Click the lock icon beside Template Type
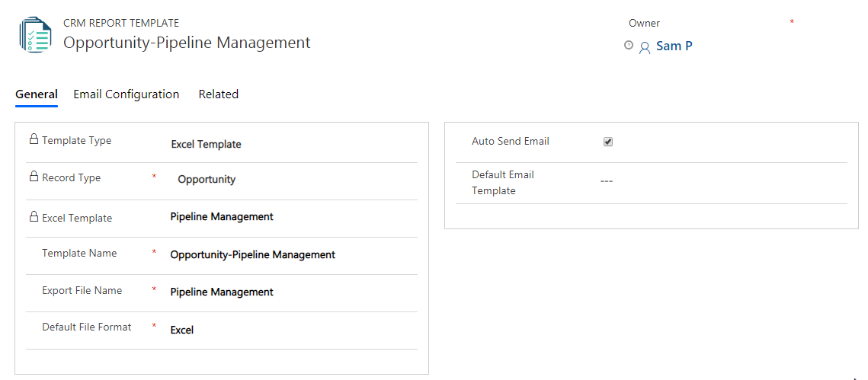 (x=34, y=139)
